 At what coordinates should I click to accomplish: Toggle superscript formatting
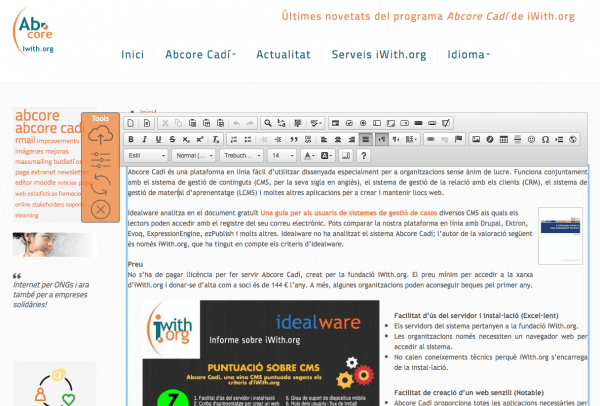tap(200, 140)
